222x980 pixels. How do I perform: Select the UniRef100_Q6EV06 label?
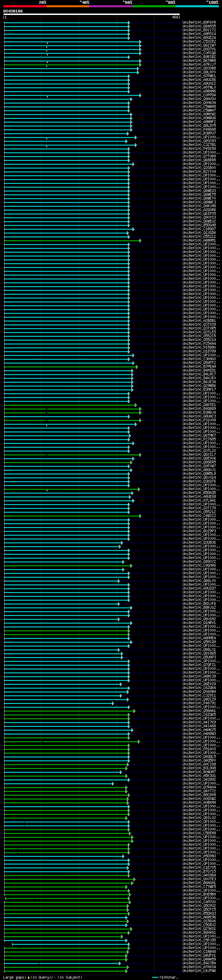[199, 458]
